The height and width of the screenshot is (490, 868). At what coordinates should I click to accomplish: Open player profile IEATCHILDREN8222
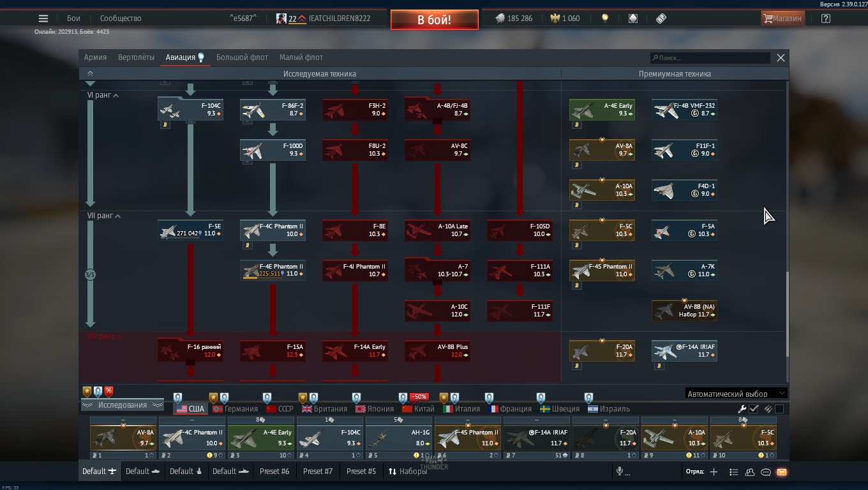(x=323, y=19)
